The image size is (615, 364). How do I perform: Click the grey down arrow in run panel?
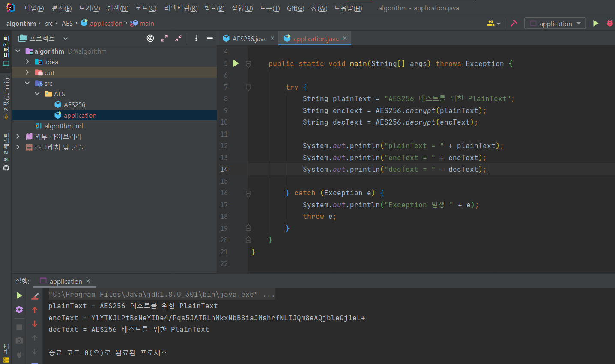35,352
